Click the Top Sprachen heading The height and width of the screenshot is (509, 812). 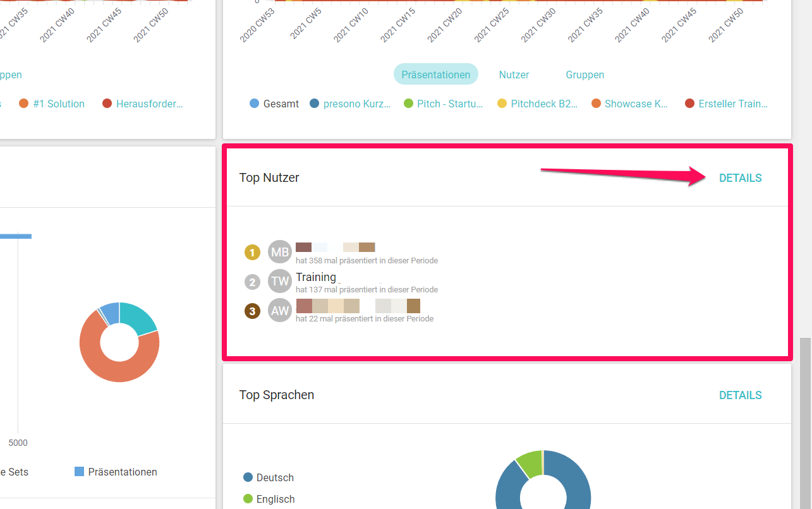point(277,395)
